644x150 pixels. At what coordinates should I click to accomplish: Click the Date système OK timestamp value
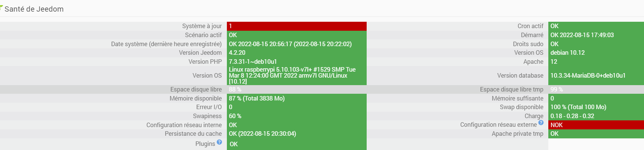(290, 44)
